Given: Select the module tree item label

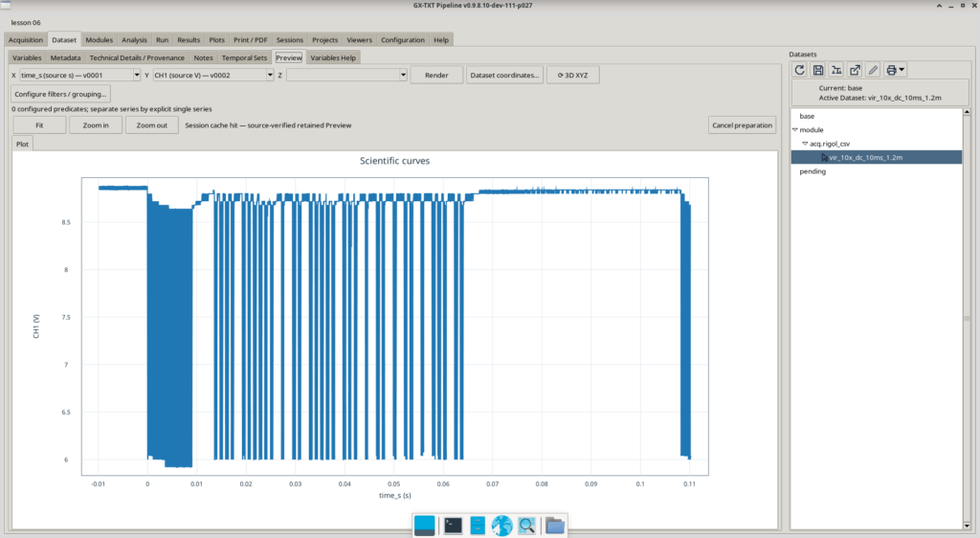Looking at the screenshot, I should 812,130.
